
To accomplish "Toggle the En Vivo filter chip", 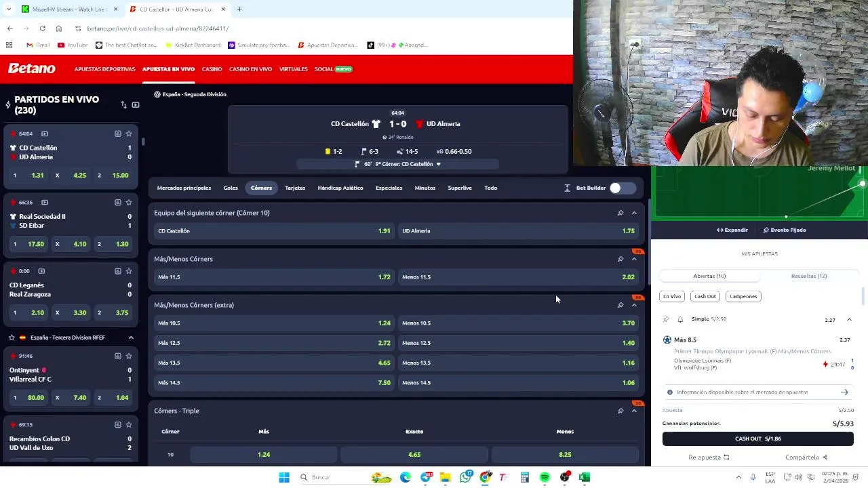I will coord(672,296).
